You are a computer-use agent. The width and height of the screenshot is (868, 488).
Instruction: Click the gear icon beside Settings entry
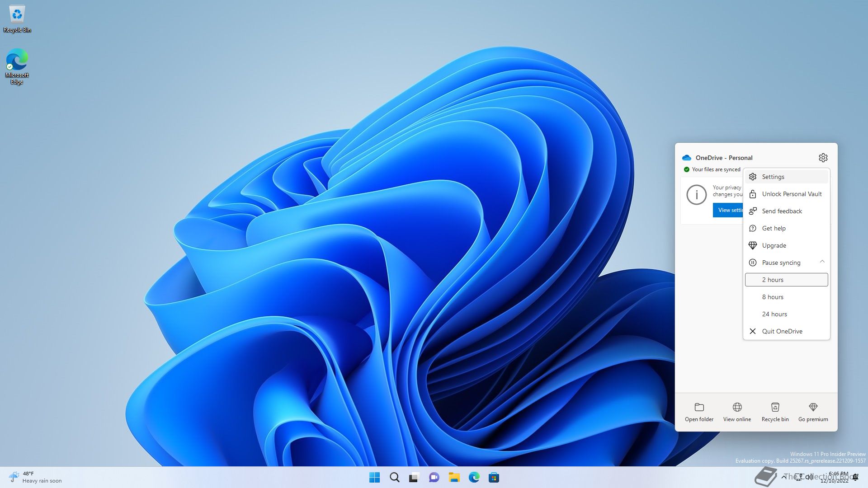click(752, 177)
